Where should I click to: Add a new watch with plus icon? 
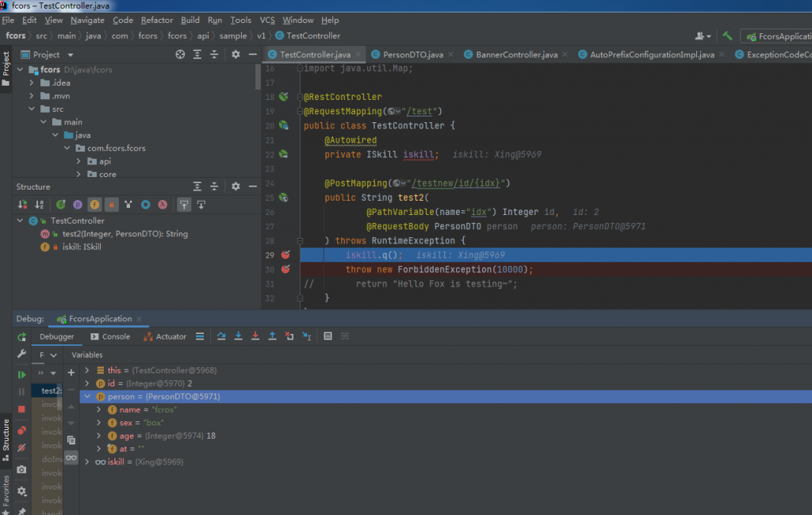pos(71,372)
